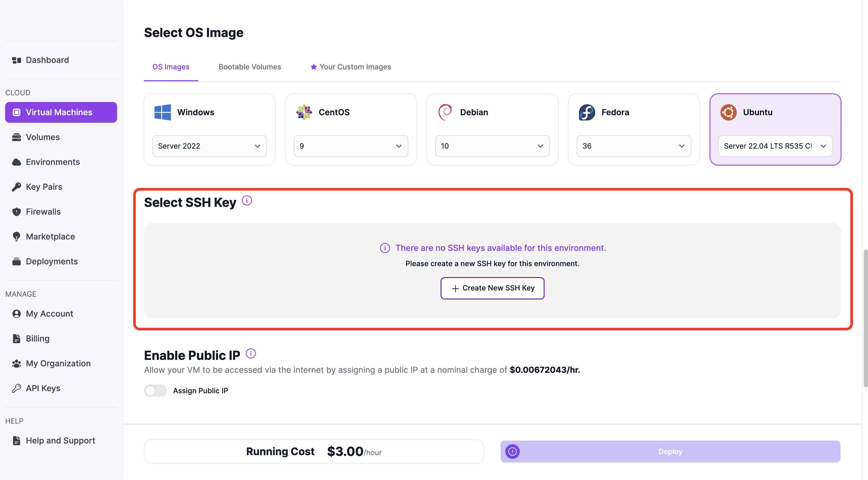Open the Your Custom Images tab
868x480 pixels.
click(x=350, y=67)
